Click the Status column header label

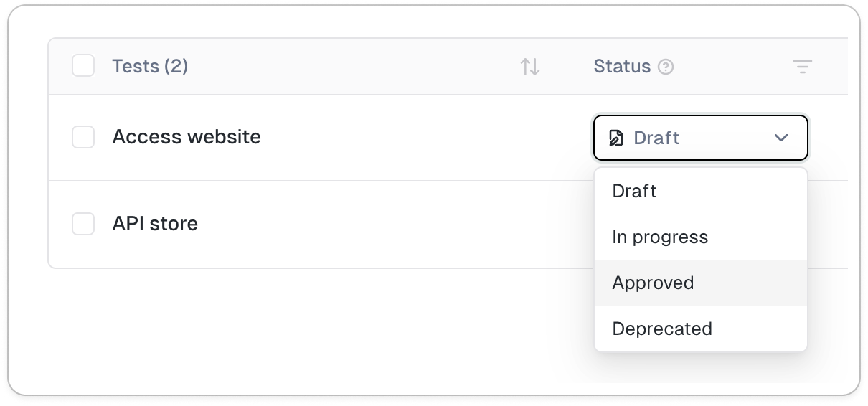622,67
